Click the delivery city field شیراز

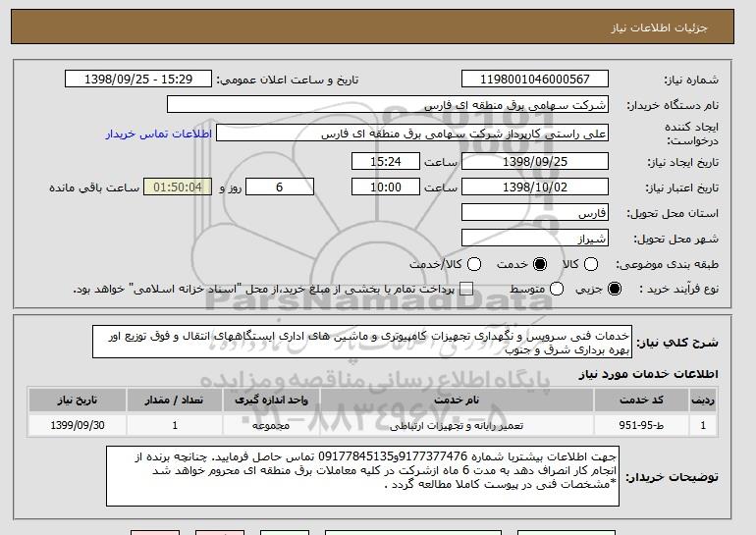[x=535, y=239]
